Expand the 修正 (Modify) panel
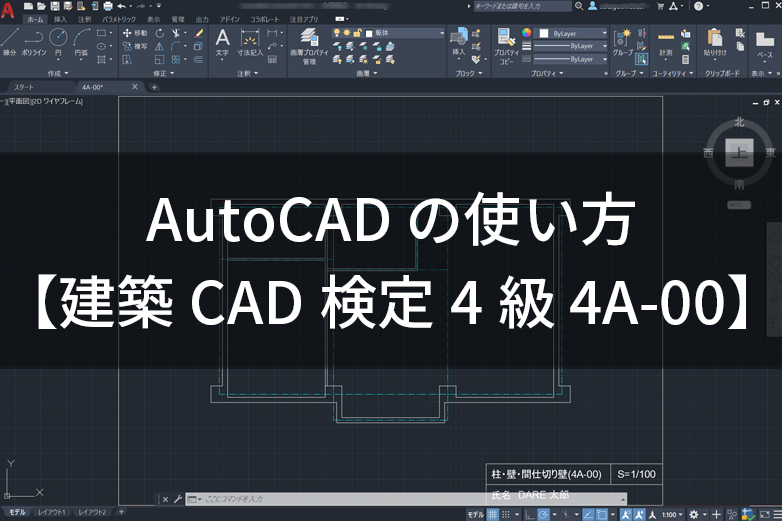The width and height of the screenshot is (782, 521). tap(164, 73)
